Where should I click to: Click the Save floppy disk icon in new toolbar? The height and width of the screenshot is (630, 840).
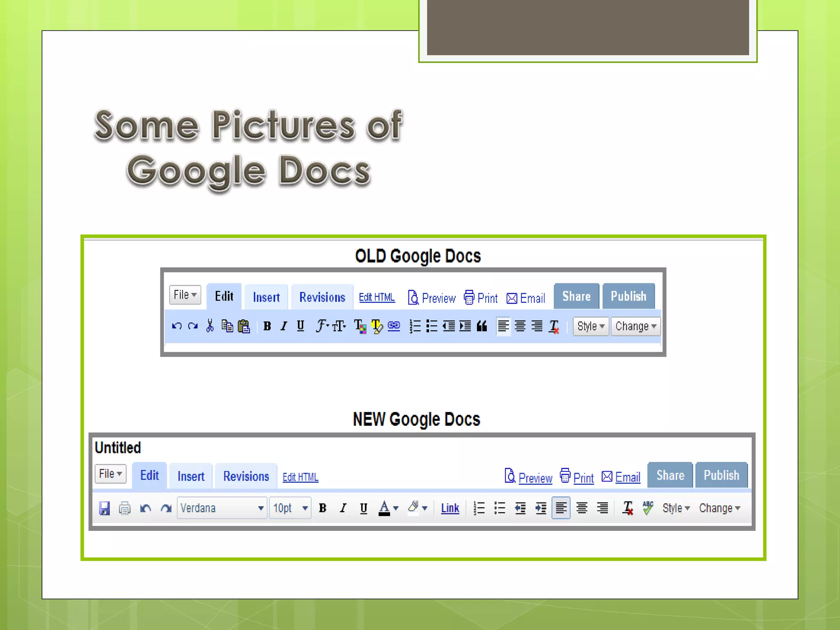click(105, 508)
